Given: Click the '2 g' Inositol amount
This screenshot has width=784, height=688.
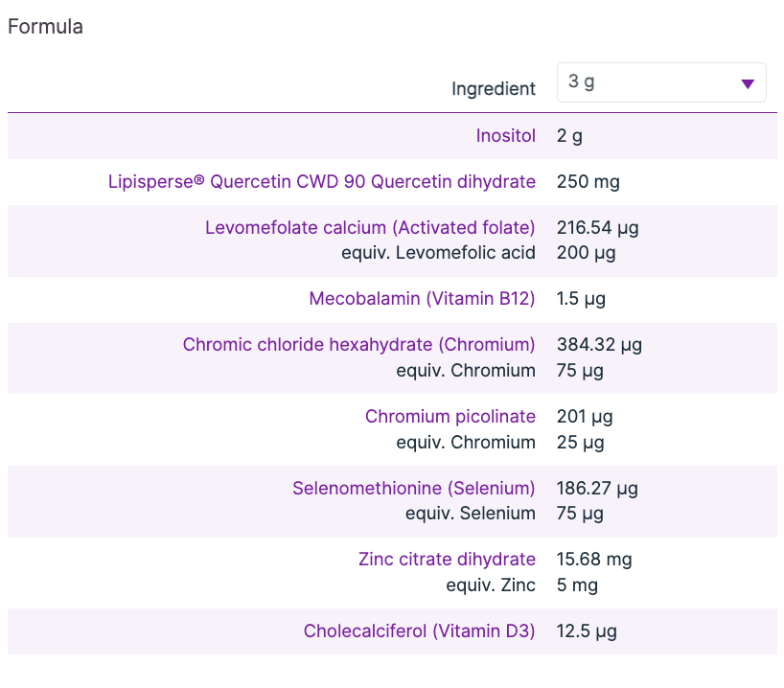Looking at the screenshot, I should [x=569, y=136].
